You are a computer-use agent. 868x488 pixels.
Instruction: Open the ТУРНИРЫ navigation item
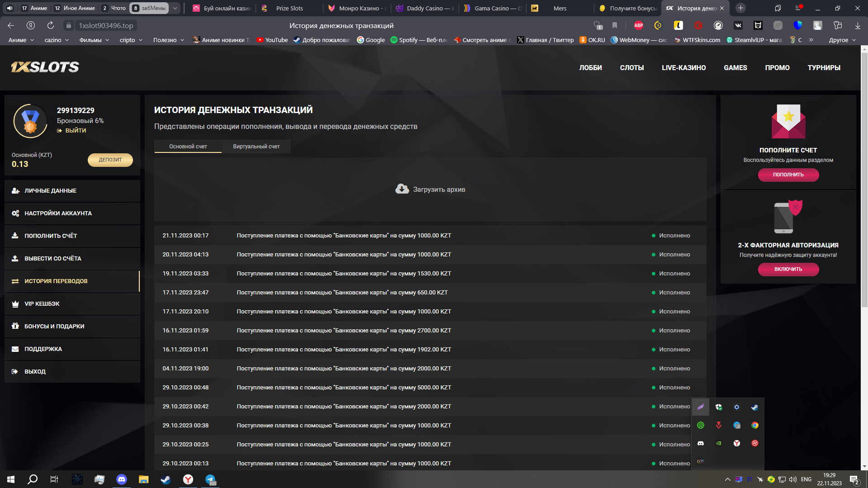tap(824, 68)
